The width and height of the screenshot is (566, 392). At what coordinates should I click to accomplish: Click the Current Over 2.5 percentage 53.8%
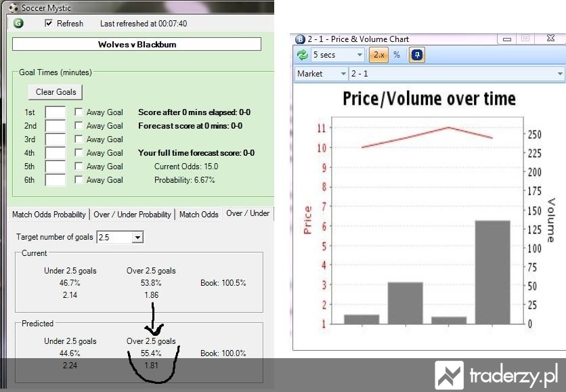[151, 282]
